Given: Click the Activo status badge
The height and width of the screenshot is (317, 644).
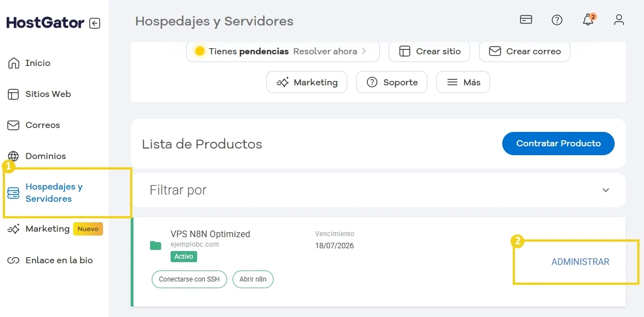Looking at the screenshot, I should point(184,257).
